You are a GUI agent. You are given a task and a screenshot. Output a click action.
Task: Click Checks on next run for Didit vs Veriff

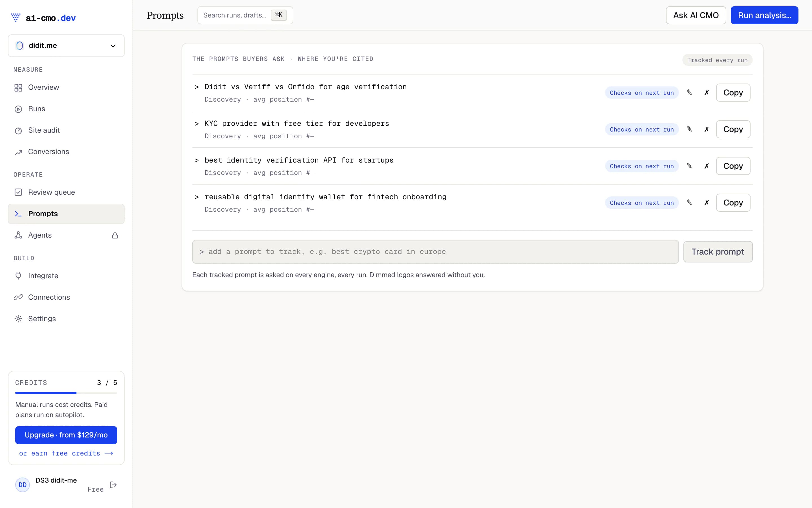point(641,93)
